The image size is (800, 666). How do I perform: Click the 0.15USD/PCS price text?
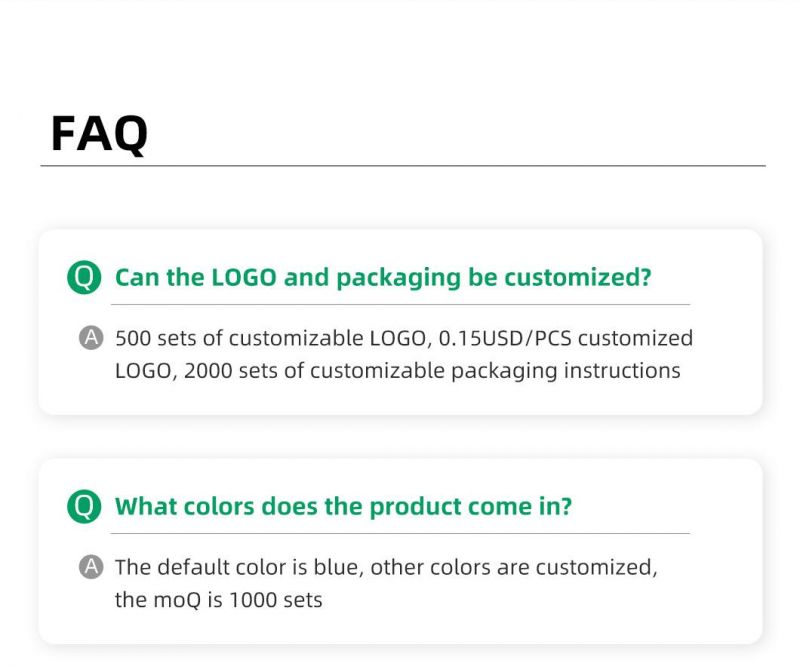click(505, 338)
